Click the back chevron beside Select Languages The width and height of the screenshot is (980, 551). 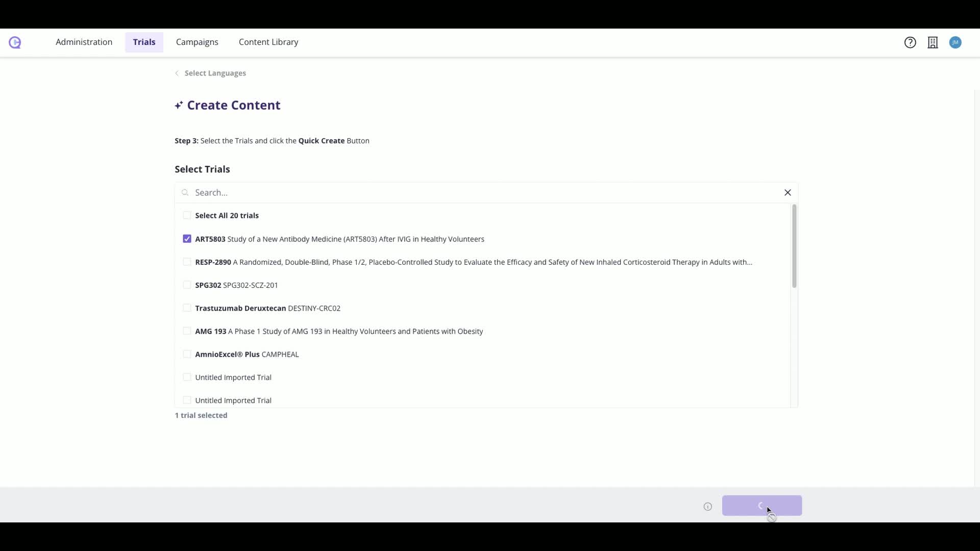[x=177, y=73]
